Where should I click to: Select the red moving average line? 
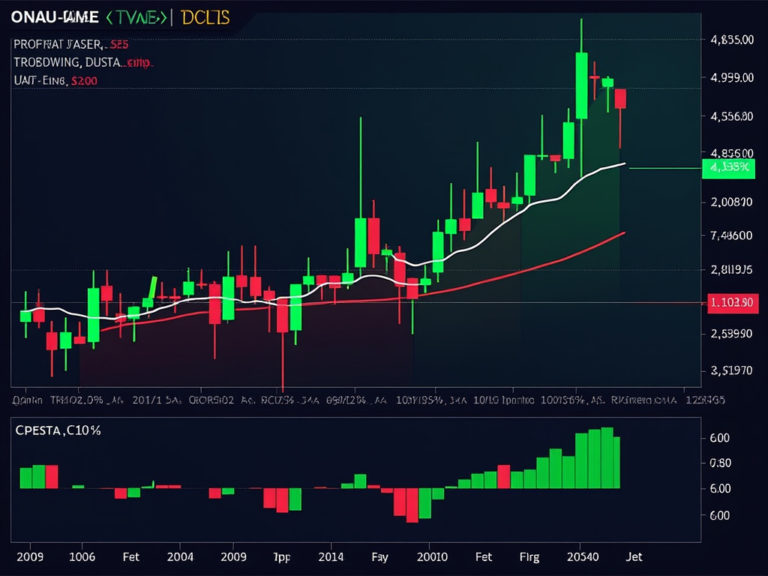click(520, 269)
